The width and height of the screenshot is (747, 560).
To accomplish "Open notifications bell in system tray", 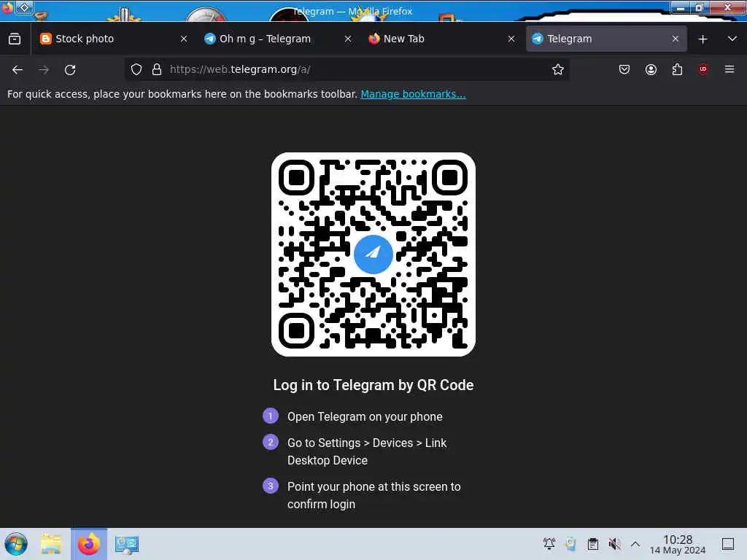I will pos(549,544).
